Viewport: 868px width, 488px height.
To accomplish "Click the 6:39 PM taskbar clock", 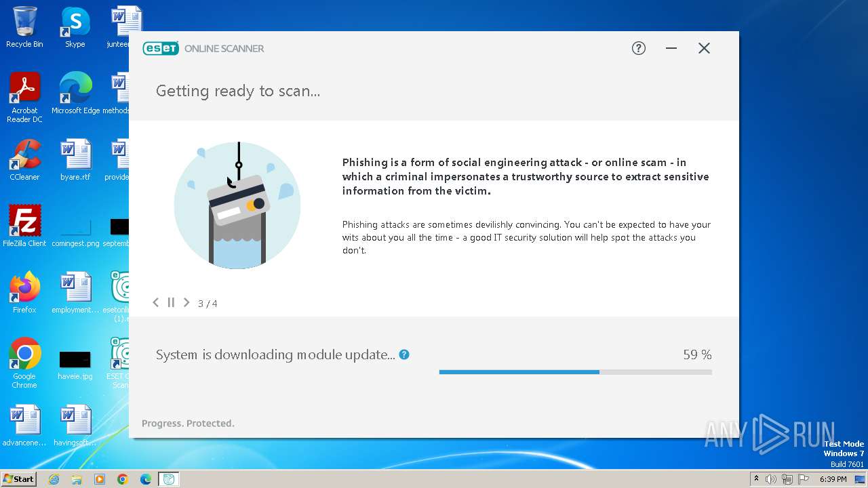I will click(x=833, y=479).
